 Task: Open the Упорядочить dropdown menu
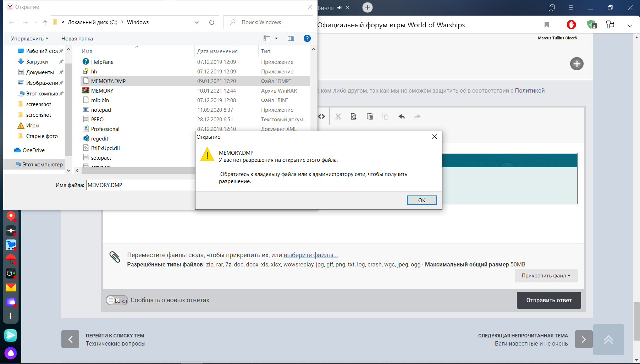tap(30, 38)
